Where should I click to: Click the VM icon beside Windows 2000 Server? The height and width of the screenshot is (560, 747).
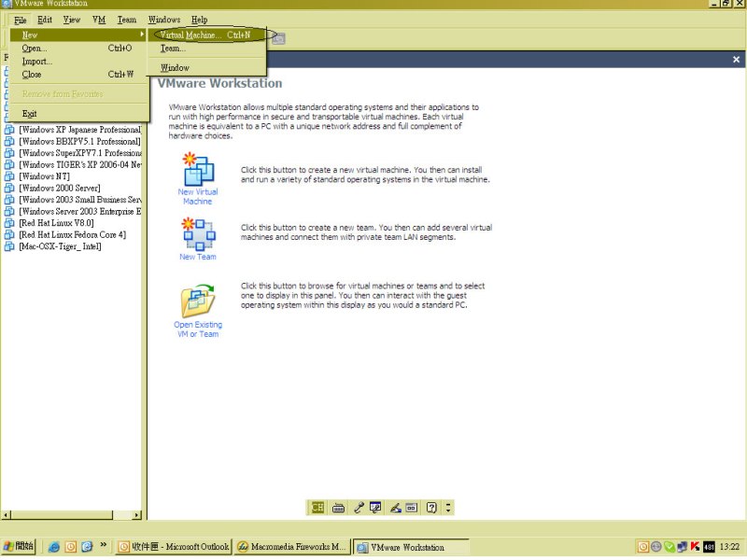9,189
